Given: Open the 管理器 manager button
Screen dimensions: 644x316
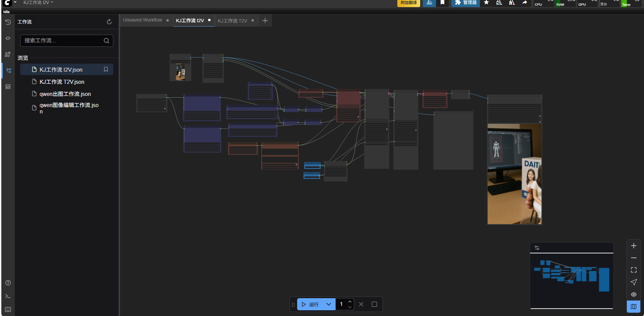Looking at the screenshot, I should tap(466, 3).
